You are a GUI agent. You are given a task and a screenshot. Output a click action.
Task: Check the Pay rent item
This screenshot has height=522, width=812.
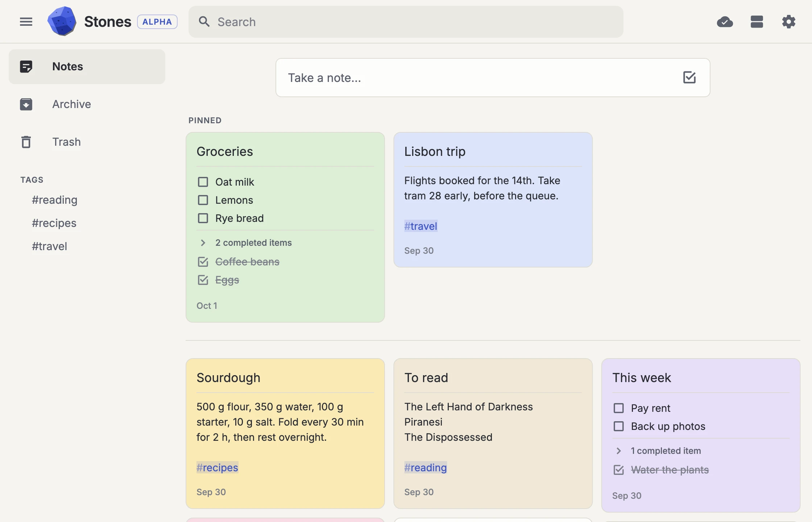[x=619, y=408]
